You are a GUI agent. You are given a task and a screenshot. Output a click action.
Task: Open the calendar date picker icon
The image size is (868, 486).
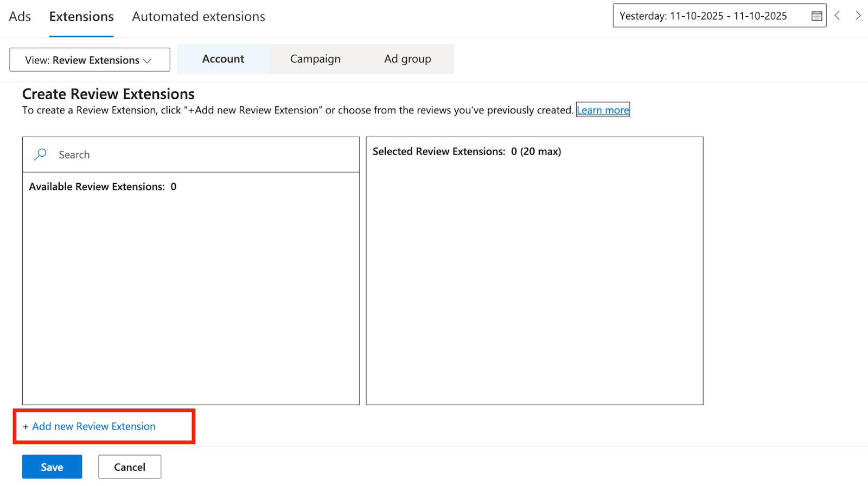coord(816,16)
